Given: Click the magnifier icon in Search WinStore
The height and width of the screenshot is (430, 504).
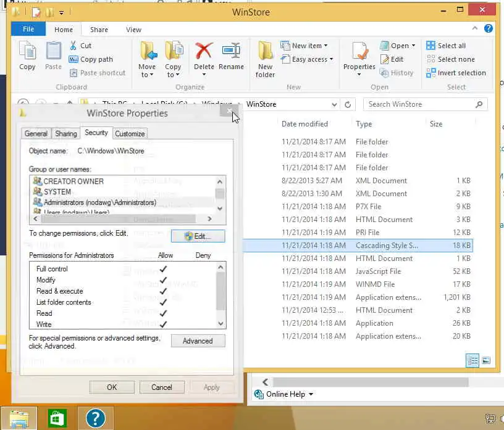Looking at the screenshot, I should pos(479,104).
